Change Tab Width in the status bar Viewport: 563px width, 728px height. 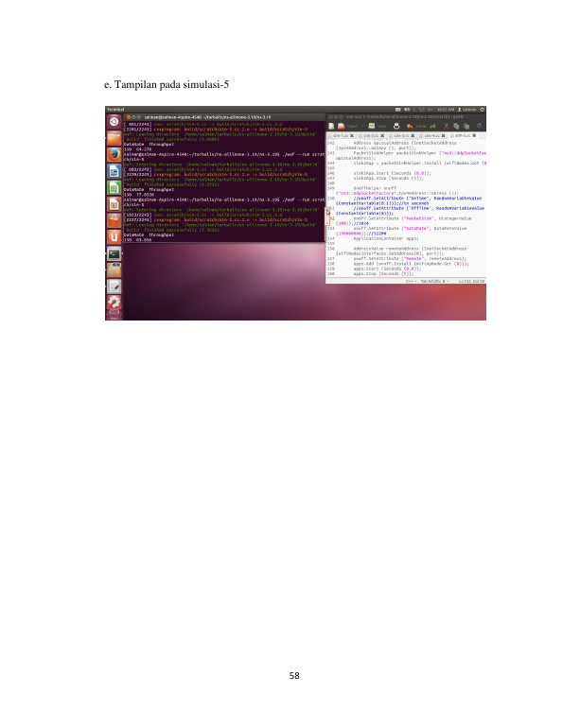coord(434,281)
